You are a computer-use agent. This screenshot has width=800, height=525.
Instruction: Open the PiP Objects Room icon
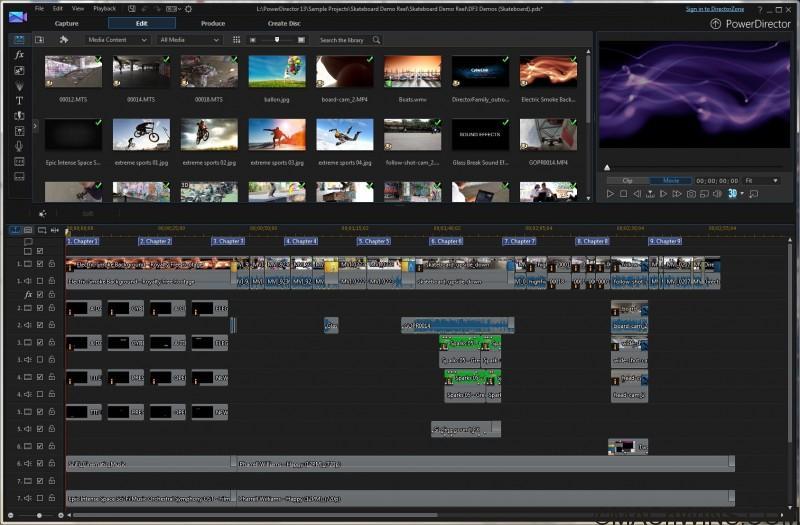[19, 70]
